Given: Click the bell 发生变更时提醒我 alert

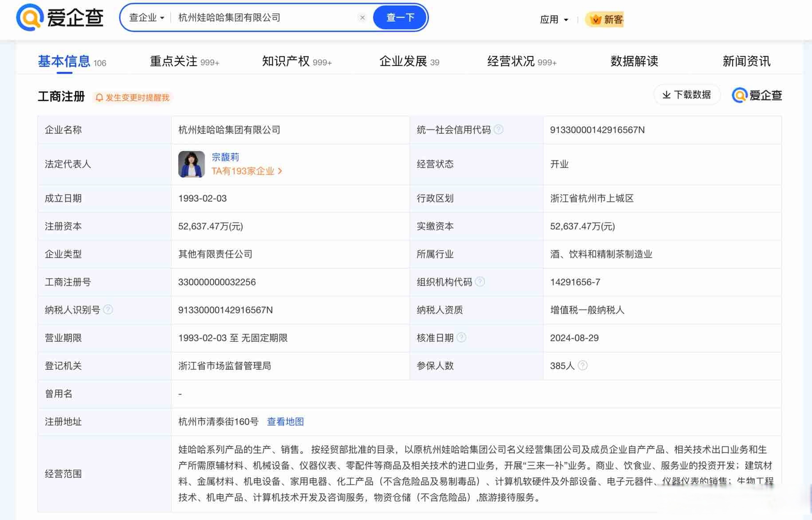Looking at the screenshot, I should tap(133, 98).
